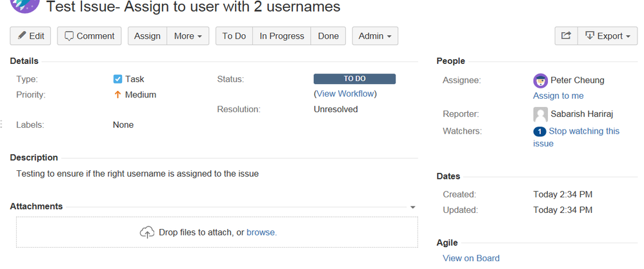Add a comment with Comment button
Viewport: 644px width, 269px height.
tap(89, 36)
